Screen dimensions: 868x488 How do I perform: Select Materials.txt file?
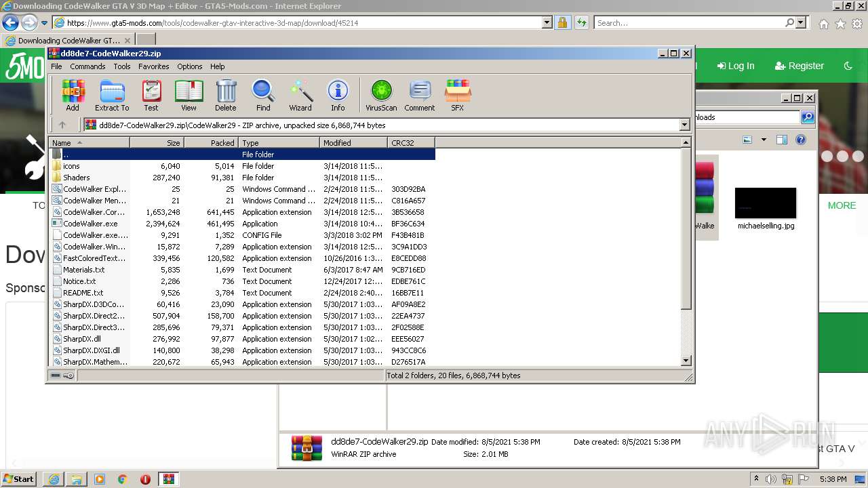click(x=242, y=270)
